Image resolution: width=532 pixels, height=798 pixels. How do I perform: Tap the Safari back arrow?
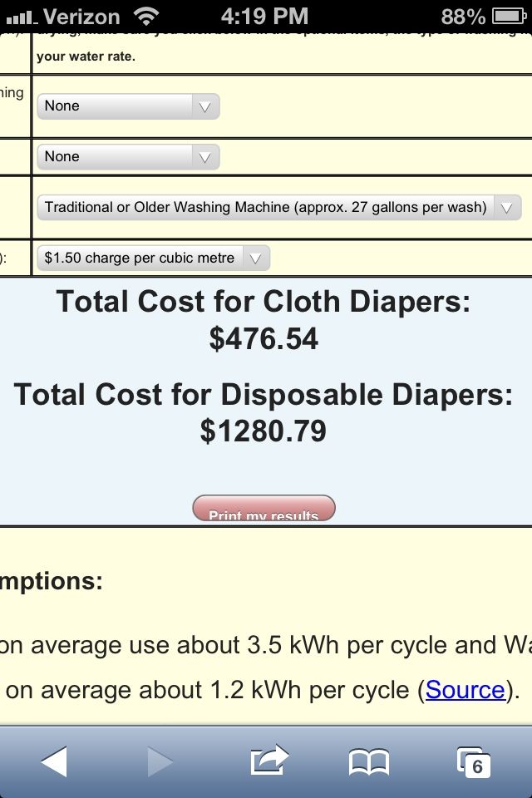[54, 761]
